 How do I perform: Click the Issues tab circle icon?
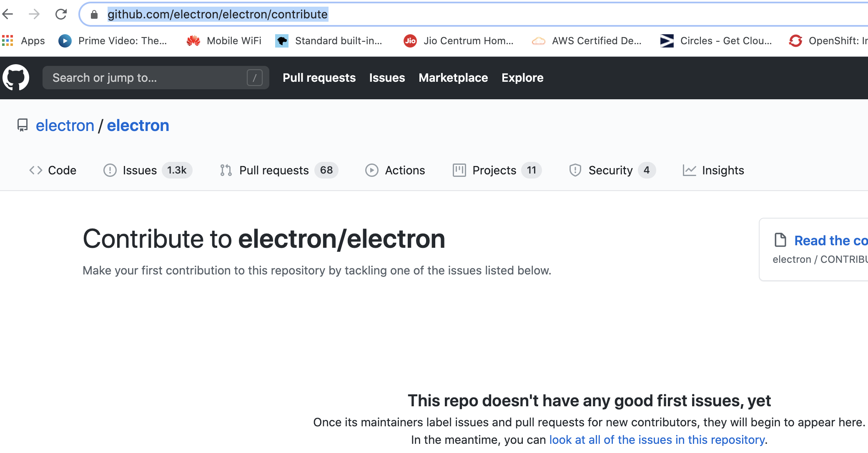pos(110,170)
